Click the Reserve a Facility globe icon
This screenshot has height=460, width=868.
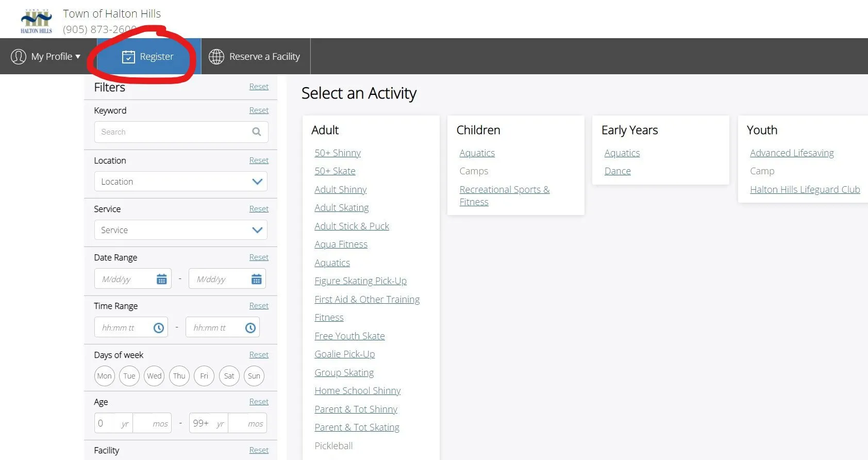pyautogui.click(x=216, y=57)
